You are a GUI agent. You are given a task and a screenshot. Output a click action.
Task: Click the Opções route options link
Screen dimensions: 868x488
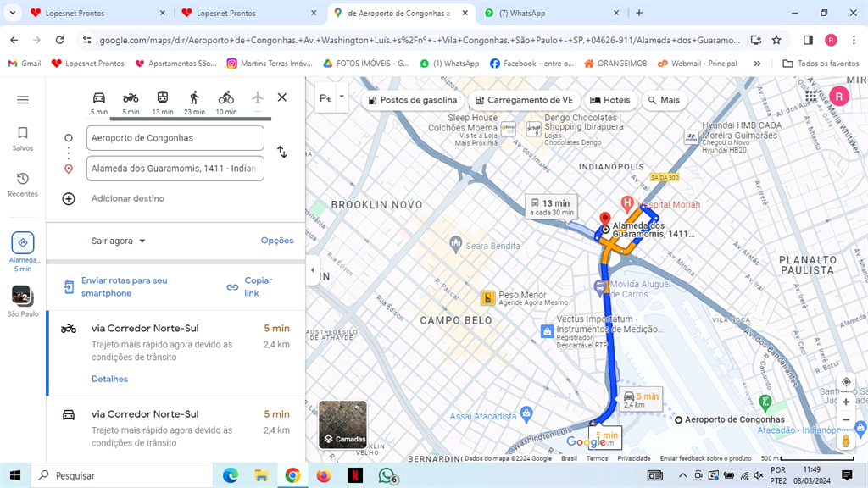[x=276, y=241]
